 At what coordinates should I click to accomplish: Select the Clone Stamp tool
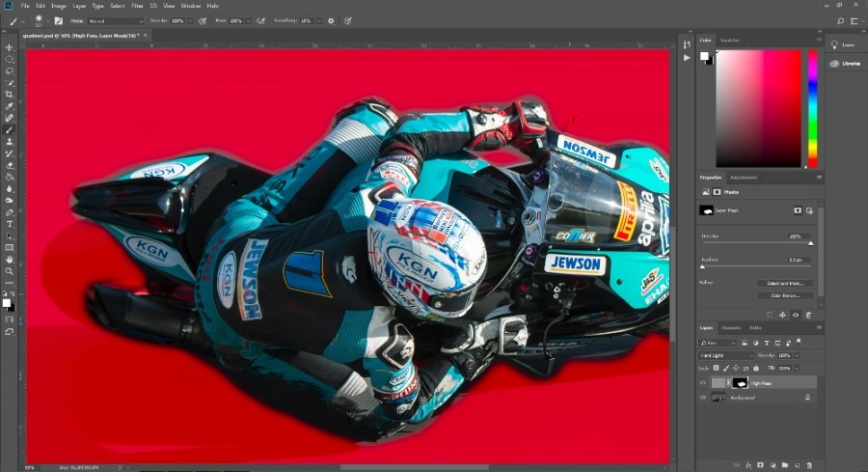click(9, 142)
